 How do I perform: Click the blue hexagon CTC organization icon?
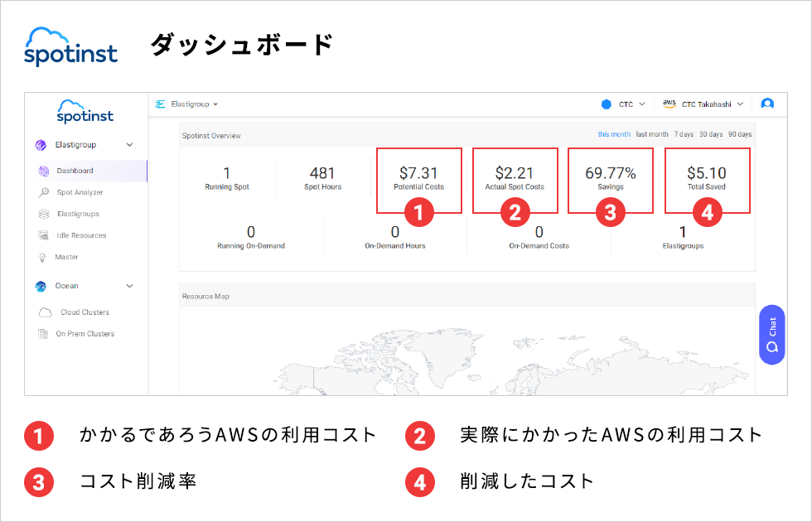click(607, 104)
